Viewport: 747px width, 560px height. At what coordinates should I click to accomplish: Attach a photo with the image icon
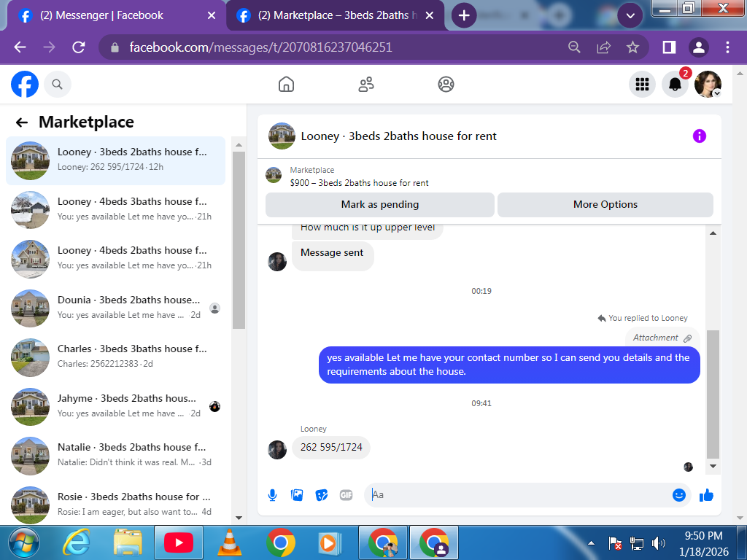pos(297,495)
